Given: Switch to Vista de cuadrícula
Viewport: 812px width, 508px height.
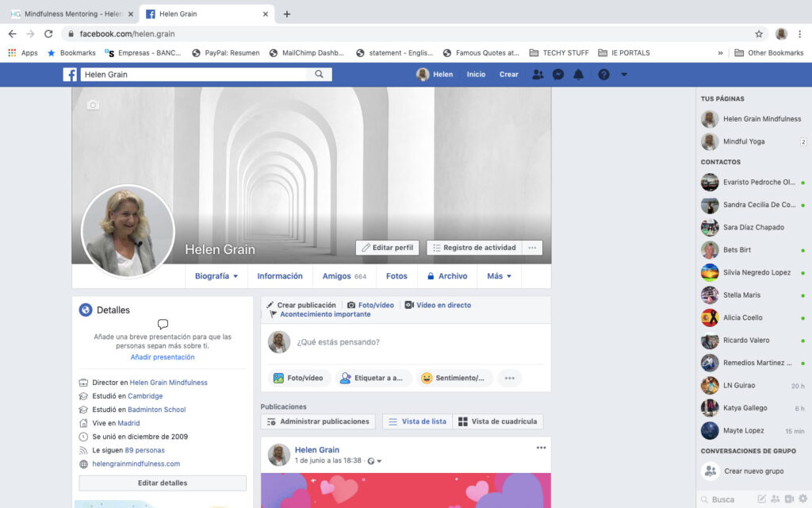Looking at the screenshot, I should point(498,421).
